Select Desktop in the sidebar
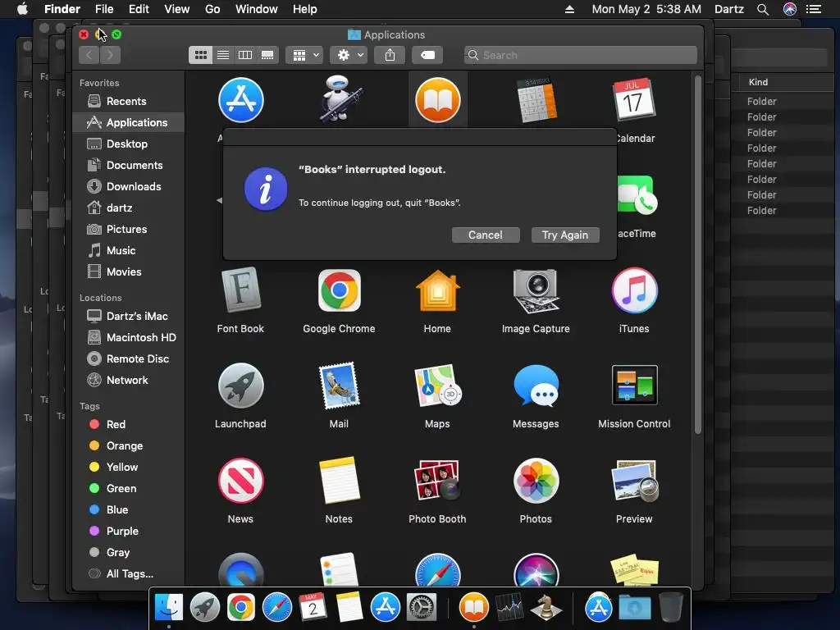 pos(129,144)
